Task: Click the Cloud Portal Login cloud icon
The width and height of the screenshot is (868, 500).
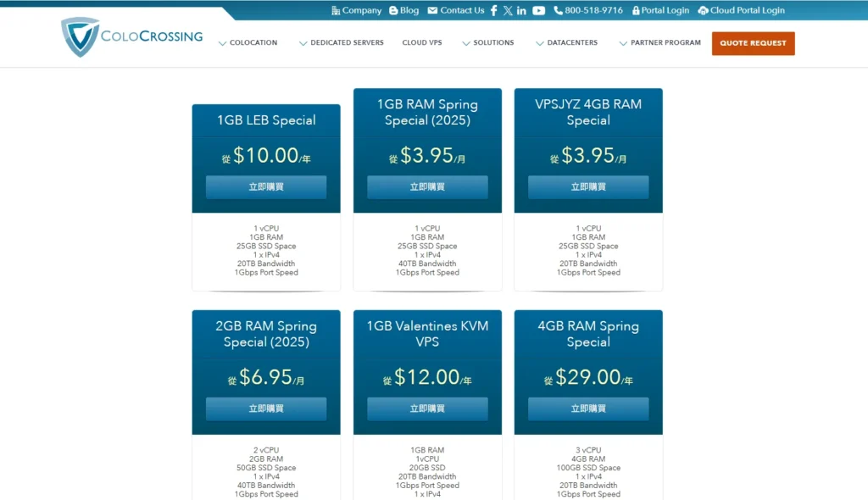Action: [x=703, y=10]
